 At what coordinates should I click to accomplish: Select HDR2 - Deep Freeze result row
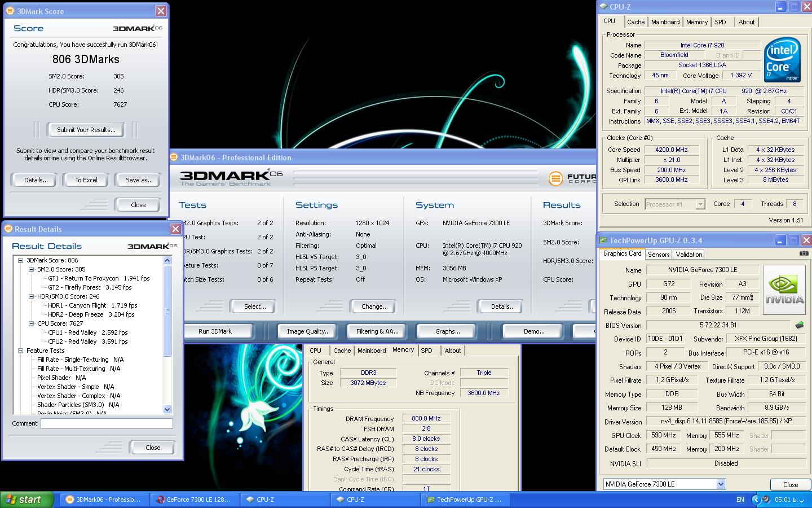[x=91, y=314]
